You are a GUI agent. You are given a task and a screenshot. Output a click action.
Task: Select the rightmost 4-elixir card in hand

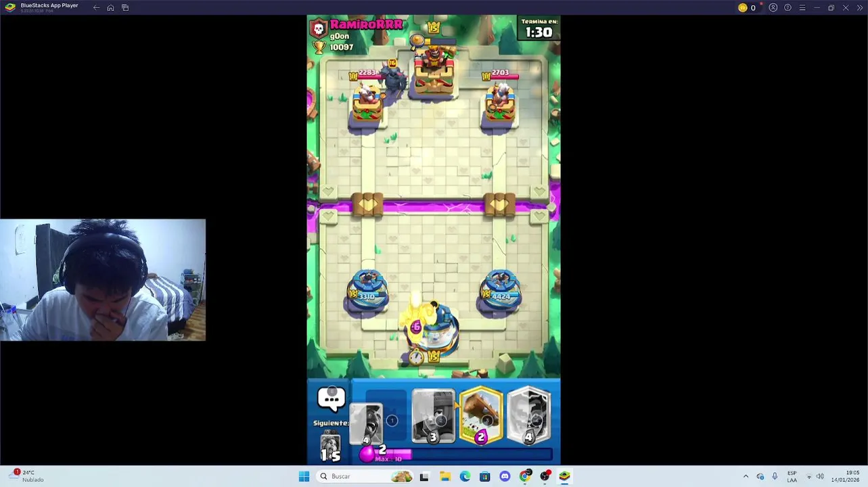coord(529,415)
